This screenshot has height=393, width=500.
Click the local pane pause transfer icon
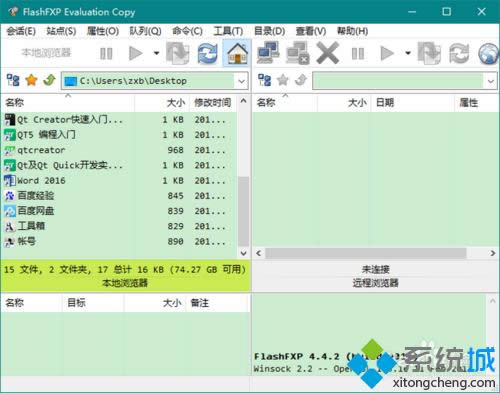[106, 53]
